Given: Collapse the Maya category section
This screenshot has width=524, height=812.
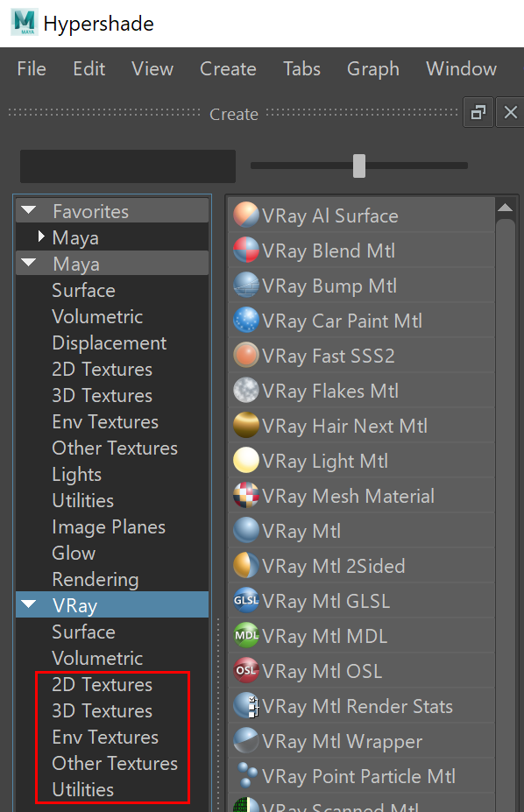Looking at the screenshot, I should [x=28, y=263].
